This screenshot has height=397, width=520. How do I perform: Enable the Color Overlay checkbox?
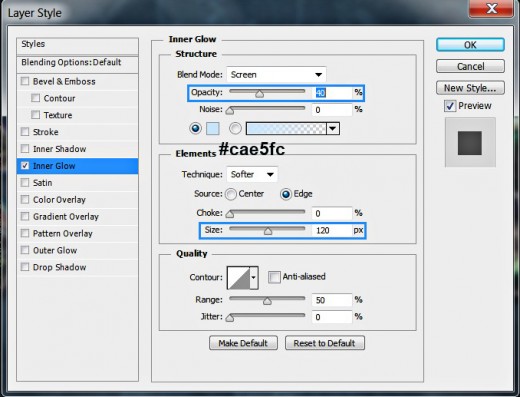[25, 199]
